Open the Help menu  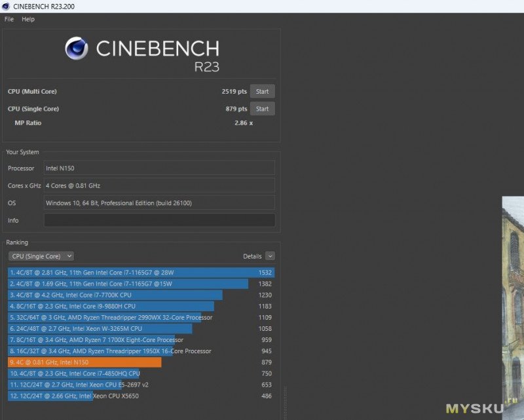click(28, 20)
